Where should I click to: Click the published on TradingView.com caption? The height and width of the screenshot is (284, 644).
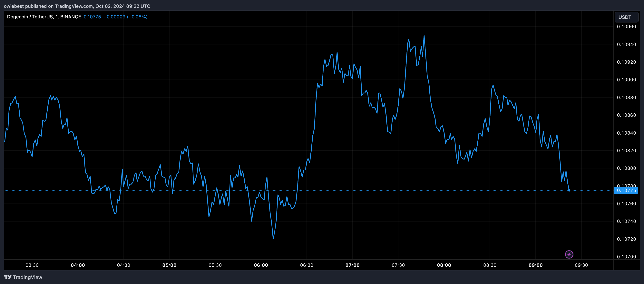pyautogui.click(x=77, y=6)
